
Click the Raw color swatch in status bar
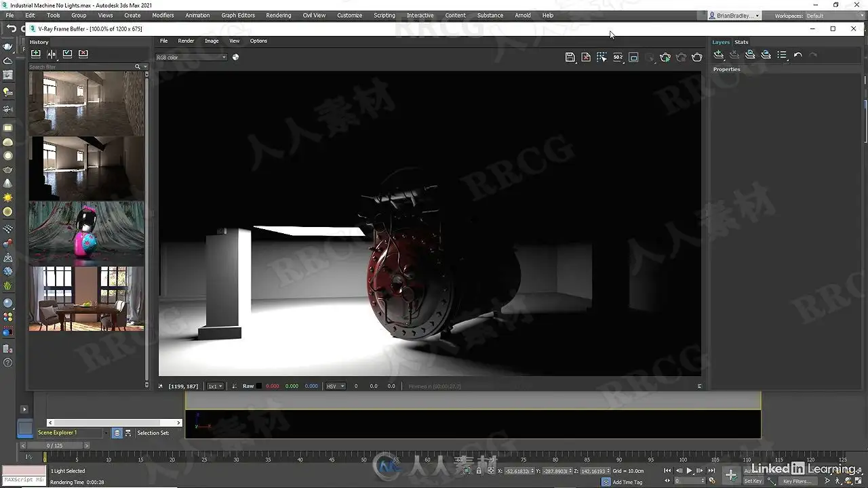[258, 386]
